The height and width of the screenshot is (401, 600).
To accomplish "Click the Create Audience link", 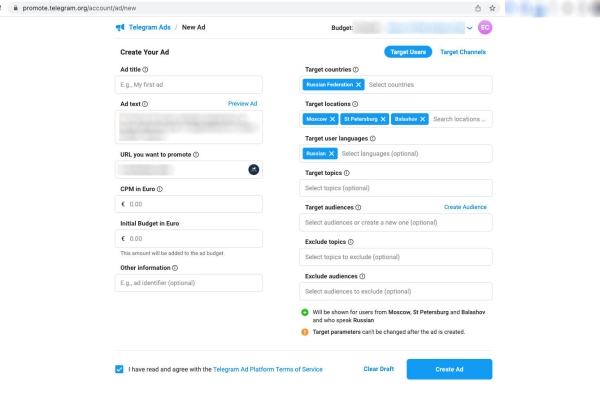I will (465, 207).
